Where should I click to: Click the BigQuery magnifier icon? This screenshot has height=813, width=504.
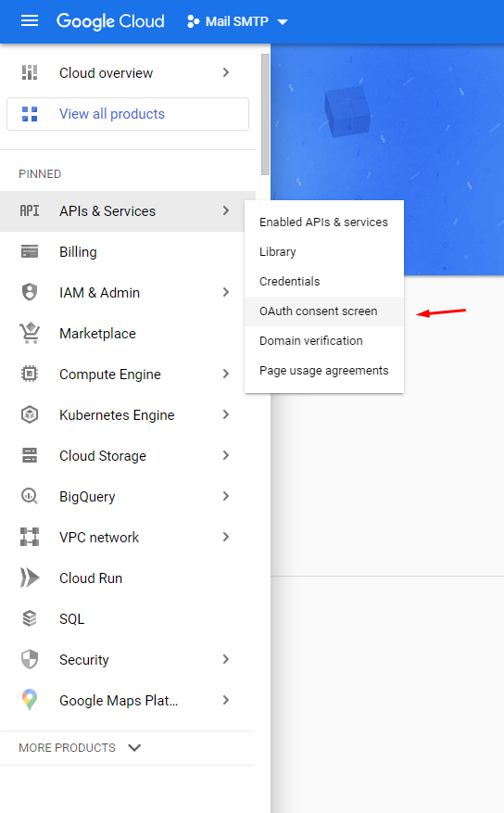click(30, 496)
